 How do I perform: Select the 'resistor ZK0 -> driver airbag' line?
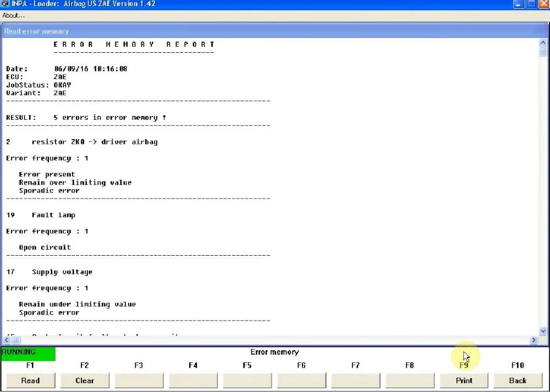pyautogui.click(x=82, y=142)
